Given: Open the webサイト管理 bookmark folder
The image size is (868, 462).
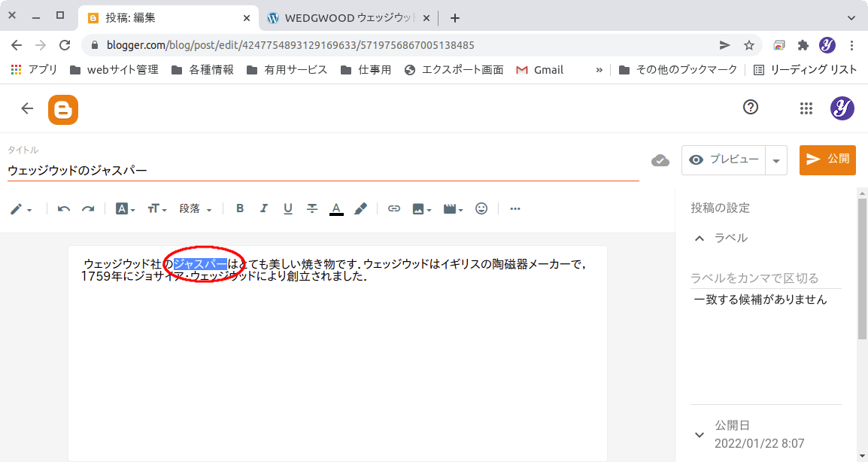Looking at the screenshot, I should pyautogui.click(x=114, y=70).
